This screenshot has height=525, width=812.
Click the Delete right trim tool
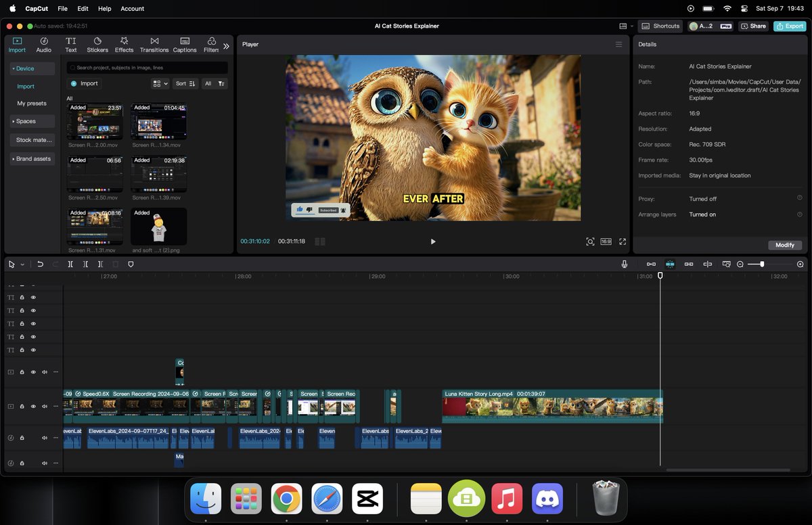(100, 265)
